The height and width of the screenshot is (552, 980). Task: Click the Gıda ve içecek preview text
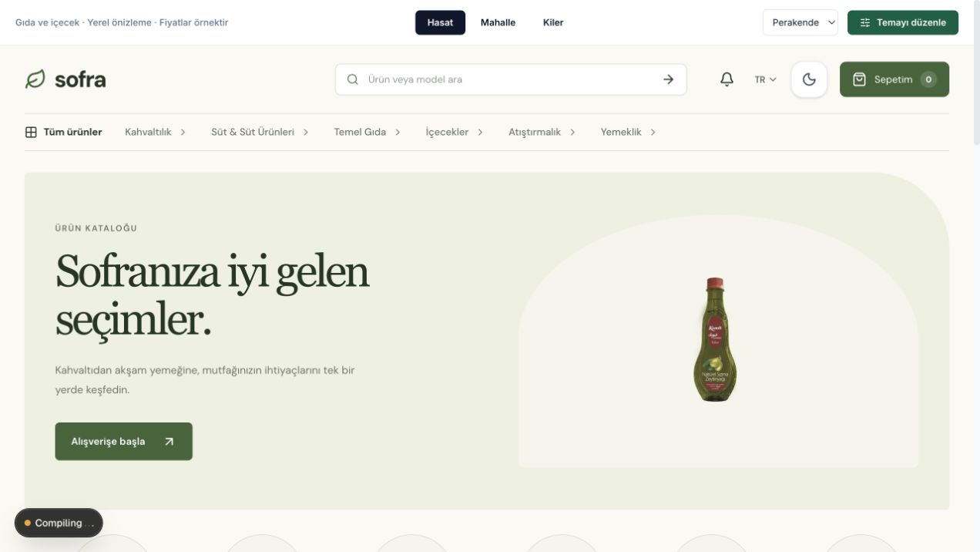(x=122, y=22)
